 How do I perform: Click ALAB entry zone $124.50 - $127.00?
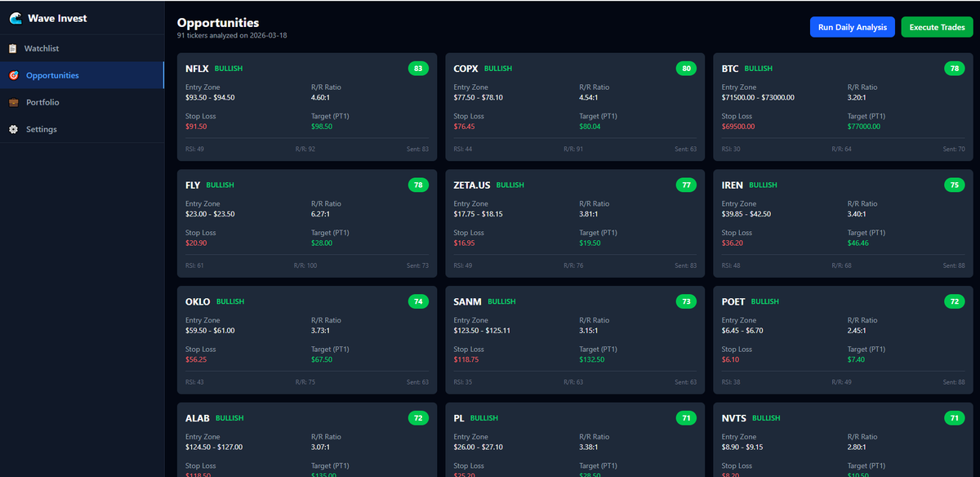[x=214, y=448]
